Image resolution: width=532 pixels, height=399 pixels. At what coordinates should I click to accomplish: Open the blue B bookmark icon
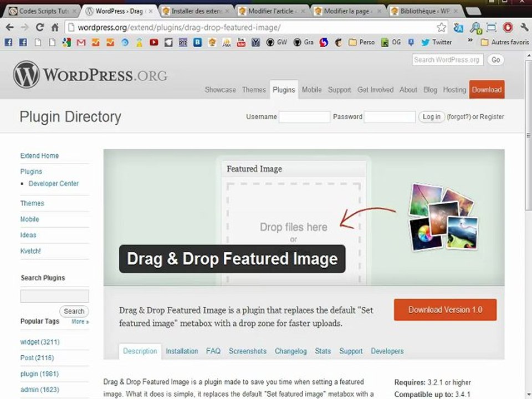pyautogui.click(x=197, y=42)
